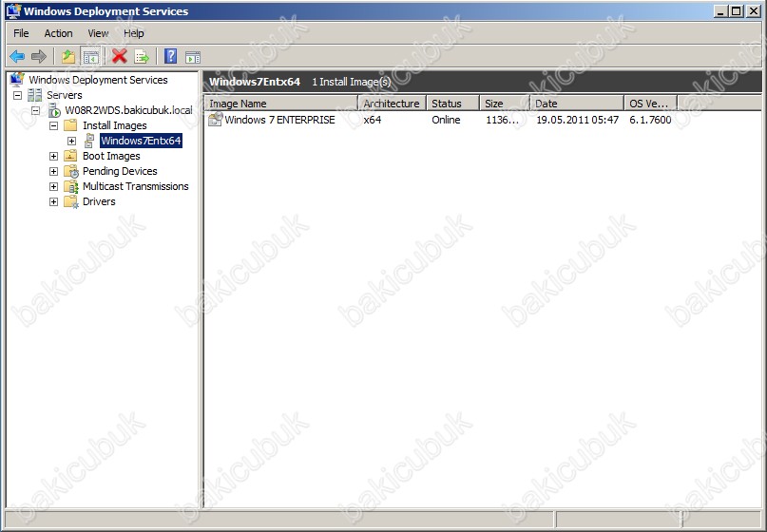
Task: Expand the Multicast Transmissions node
Action: click(54, 186)
